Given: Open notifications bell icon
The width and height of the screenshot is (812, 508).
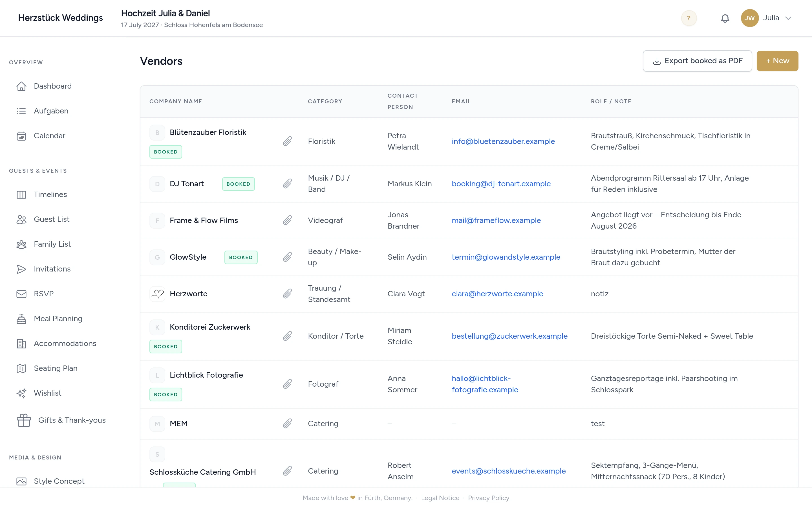Looking at the screenshot, I should [x=725, y=18].
